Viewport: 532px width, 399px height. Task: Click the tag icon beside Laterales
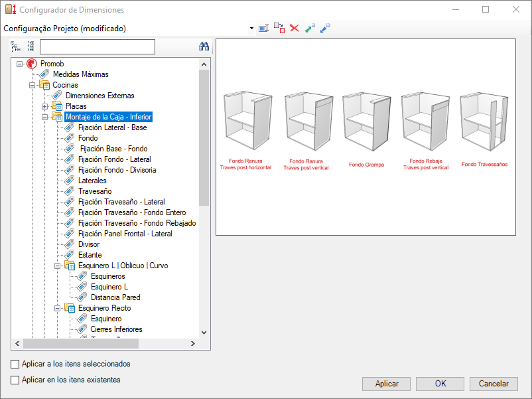click(70, 181)
